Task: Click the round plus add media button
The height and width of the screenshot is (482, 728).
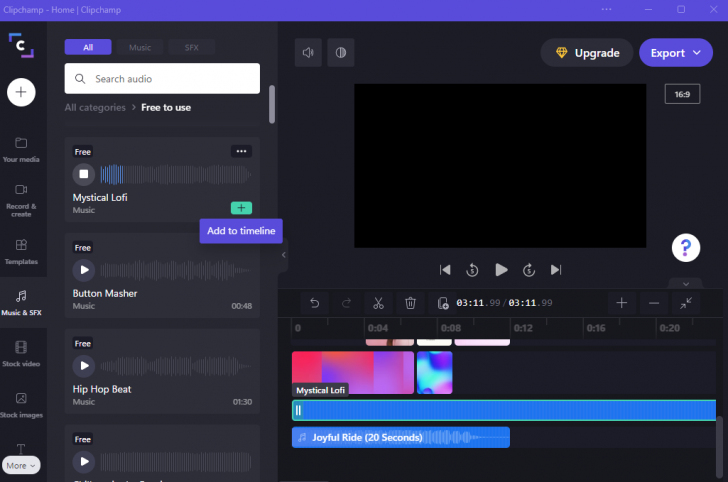Action: tap(21, 92)
